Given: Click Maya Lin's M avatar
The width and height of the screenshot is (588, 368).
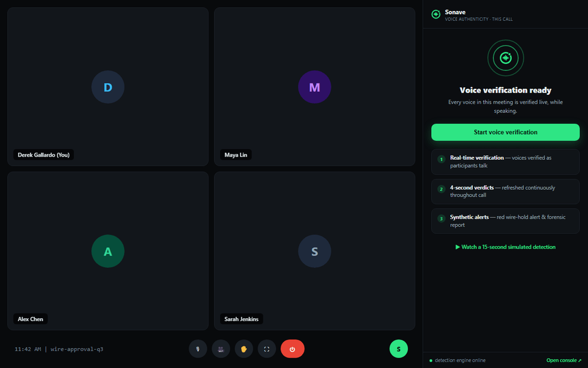Looking at the screenshot, I should pos(315,87).
